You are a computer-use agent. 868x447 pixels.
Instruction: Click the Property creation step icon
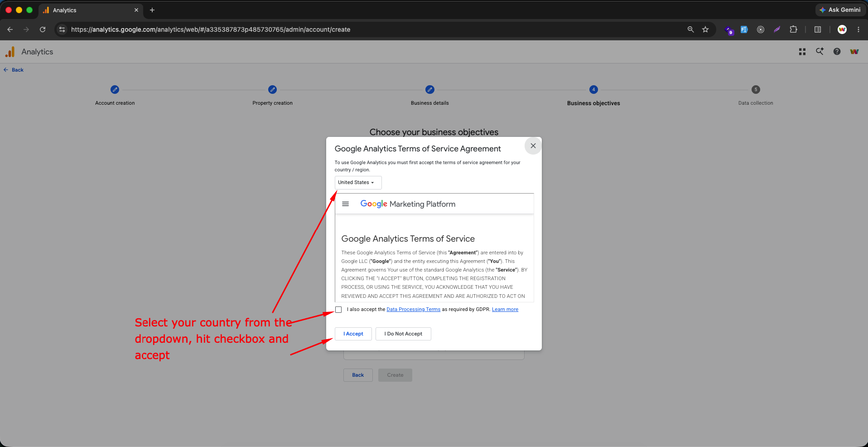(272, 90)
